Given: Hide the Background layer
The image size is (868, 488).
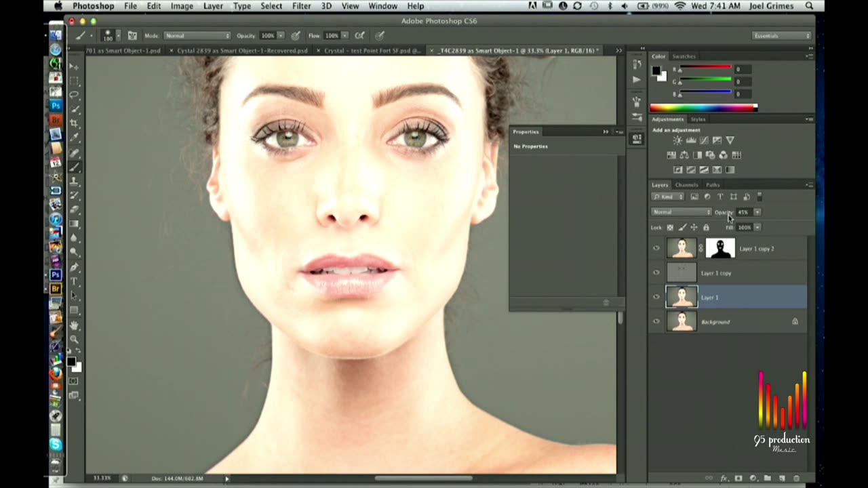Looking at the screenshot, I should [656, 322].
